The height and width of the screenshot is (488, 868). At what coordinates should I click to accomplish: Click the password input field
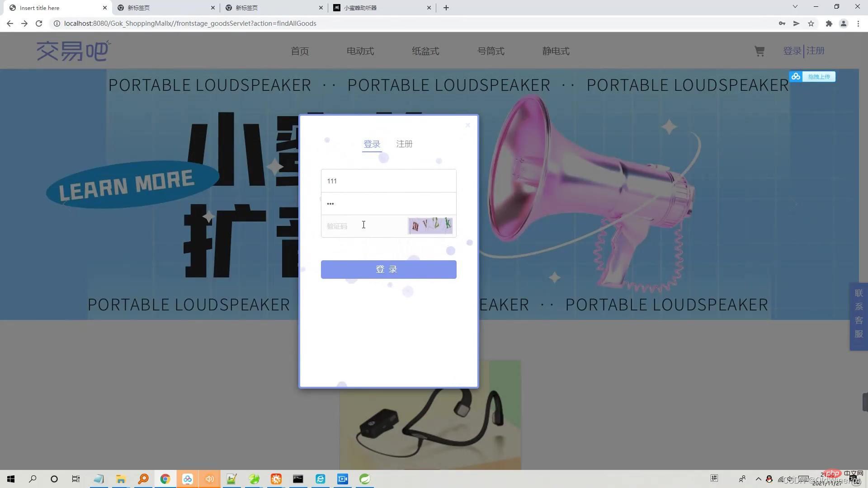(388, 203)
